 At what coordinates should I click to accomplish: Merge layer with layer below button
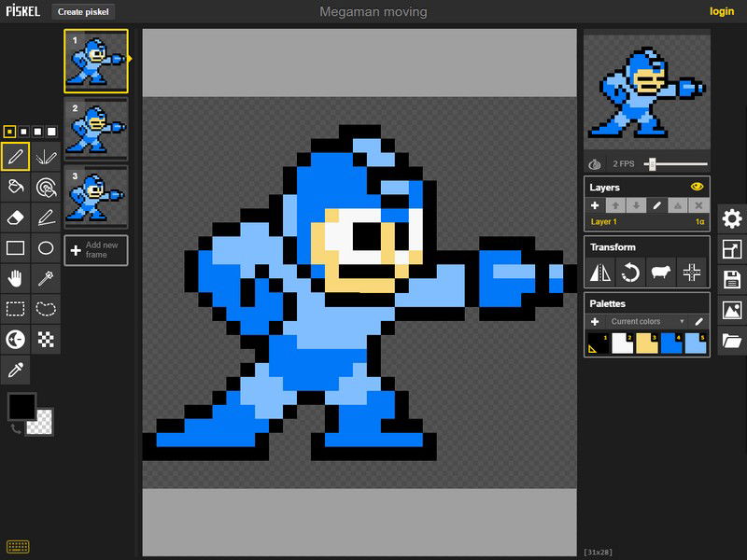(678, 205)
